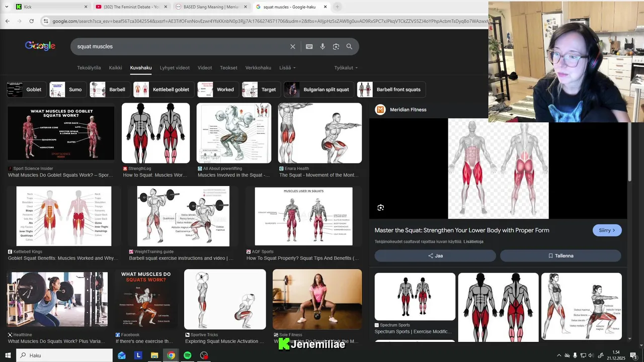Select the Videot tab

[x=205, y=68]
